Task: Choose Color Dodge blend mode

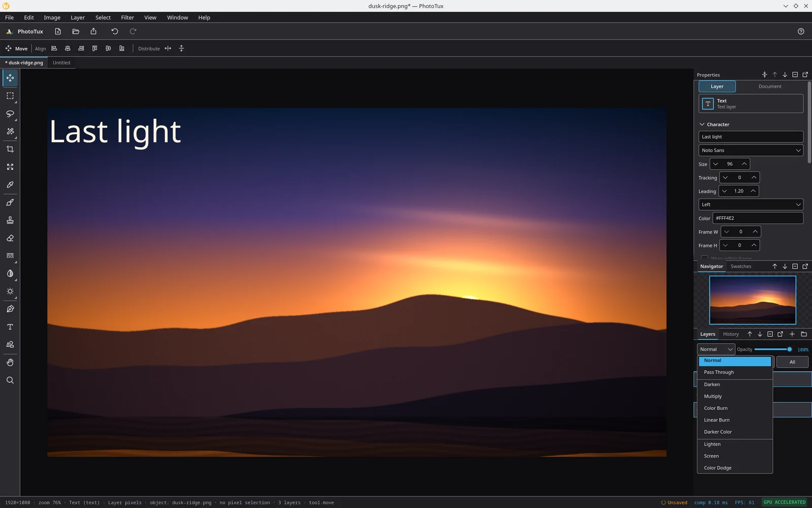Action: pos(735,468)
